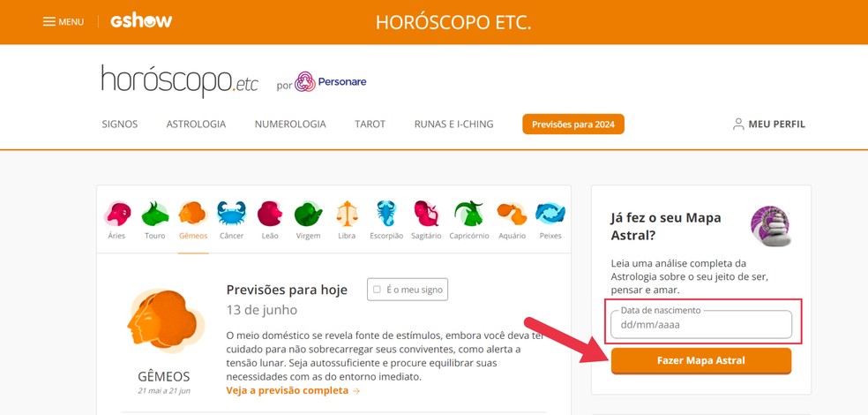Pick the Leão zodiac sign icon
868x415 pixels.
270,214
